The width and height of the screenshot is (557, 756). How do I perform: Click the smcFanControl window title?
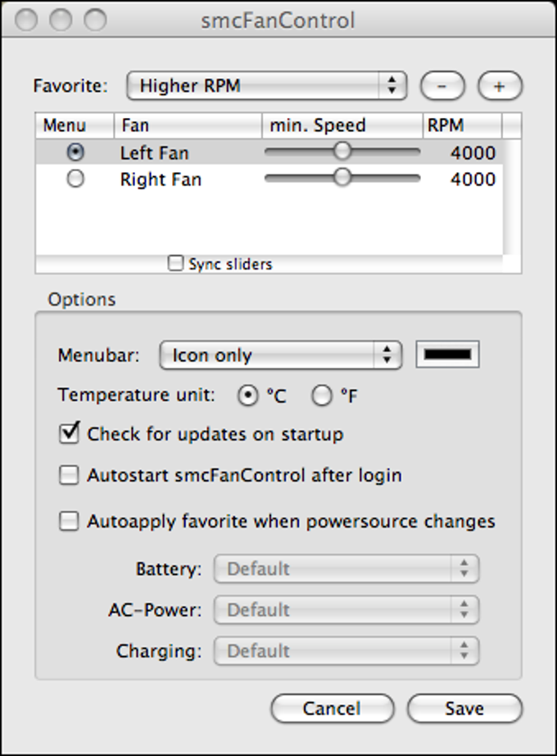coord(278,20)
